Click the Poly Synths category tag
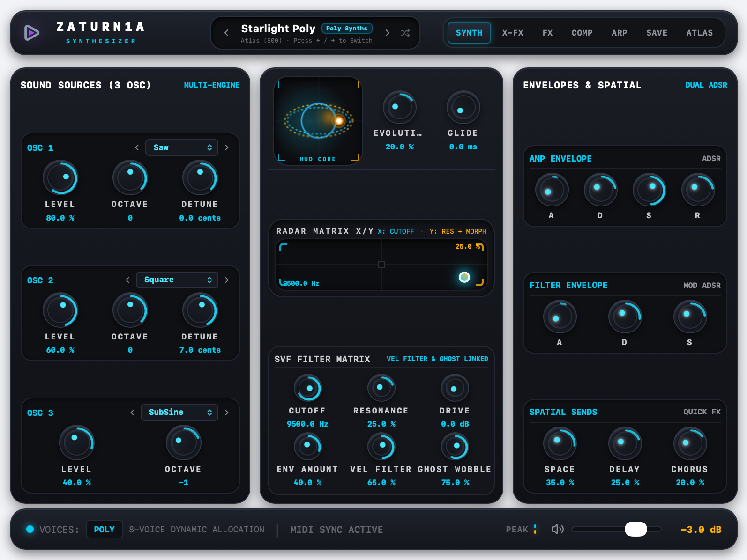The width and height of the screenshot is (747, 560). pyautogui.click(x=347, y=29)
